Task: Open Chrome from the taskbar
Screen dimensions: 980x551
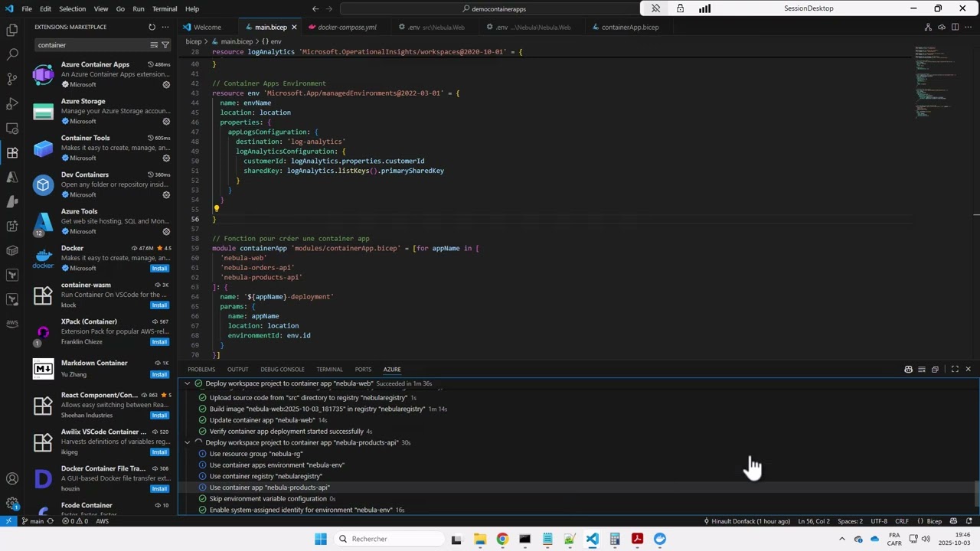Action: coord(502,539)
